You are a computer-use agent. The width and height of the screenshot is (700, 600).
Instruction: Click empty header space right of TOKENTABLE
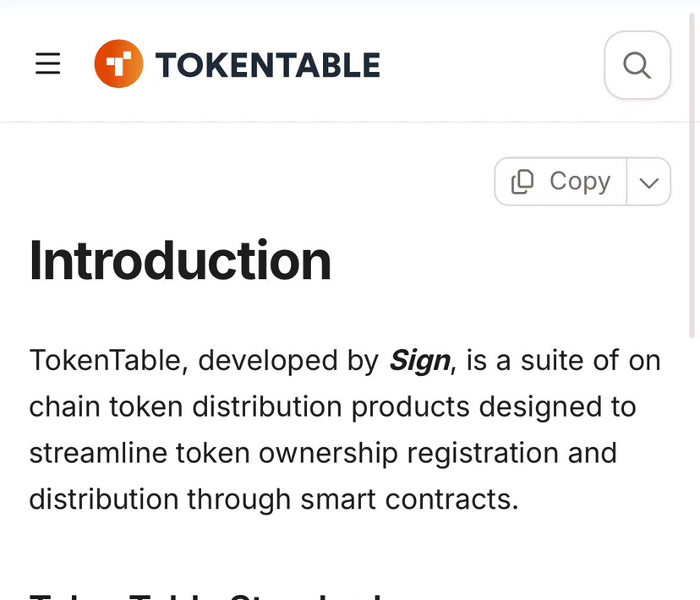coord(490,65)
